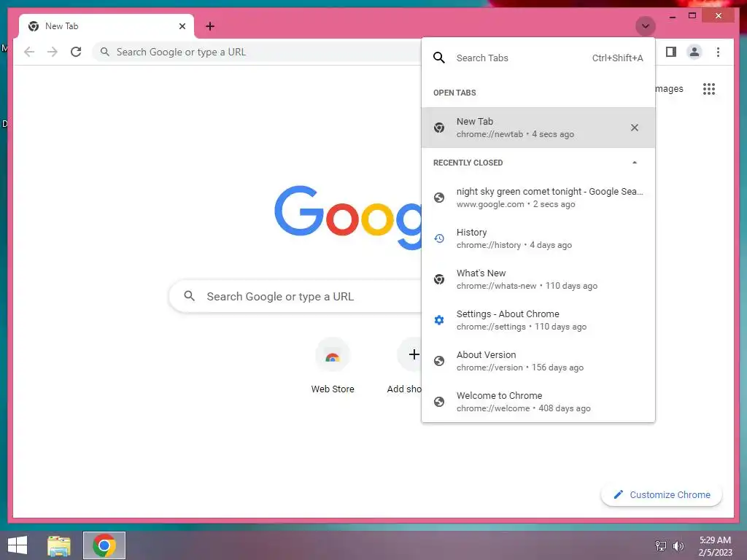747x560 pixels.
Task: Close the New Tab entry in open tabs list
Action: click(634, 128)
